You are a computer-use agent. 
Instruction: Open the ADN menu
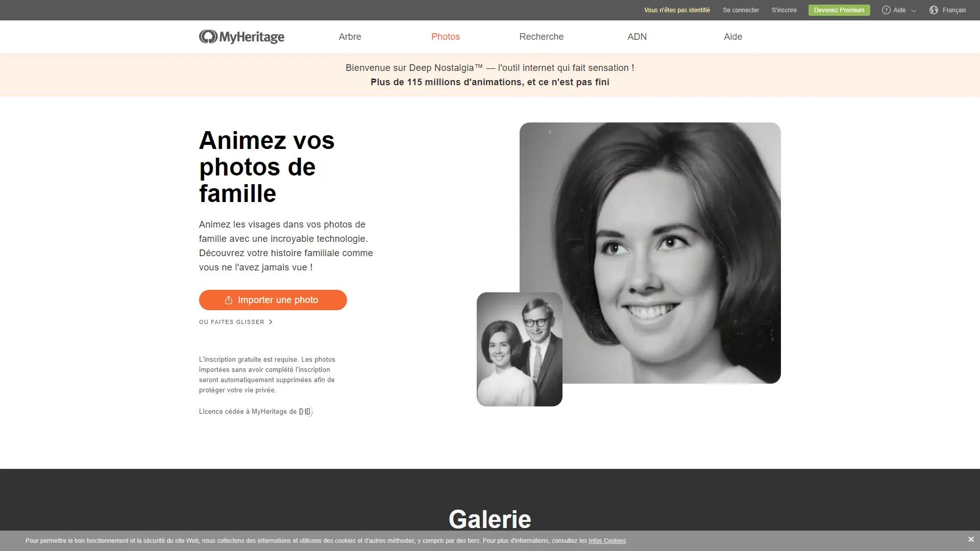click(636, 37)
